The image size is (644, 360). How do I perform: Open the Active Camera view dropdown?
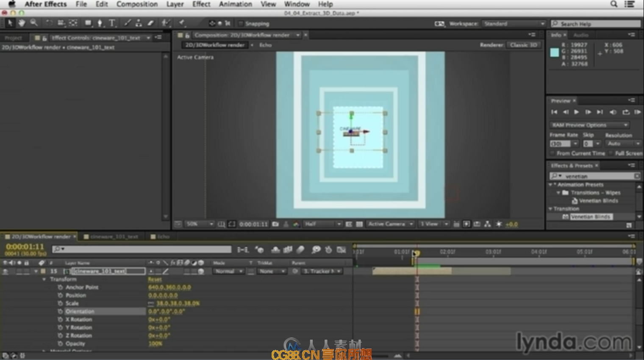(x=390, y=224)
